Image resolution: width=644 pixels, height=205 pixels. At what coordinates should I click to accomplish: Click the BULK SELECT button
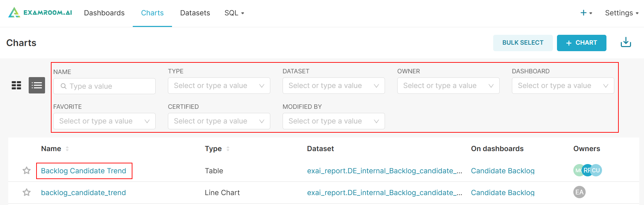[523, 43]
